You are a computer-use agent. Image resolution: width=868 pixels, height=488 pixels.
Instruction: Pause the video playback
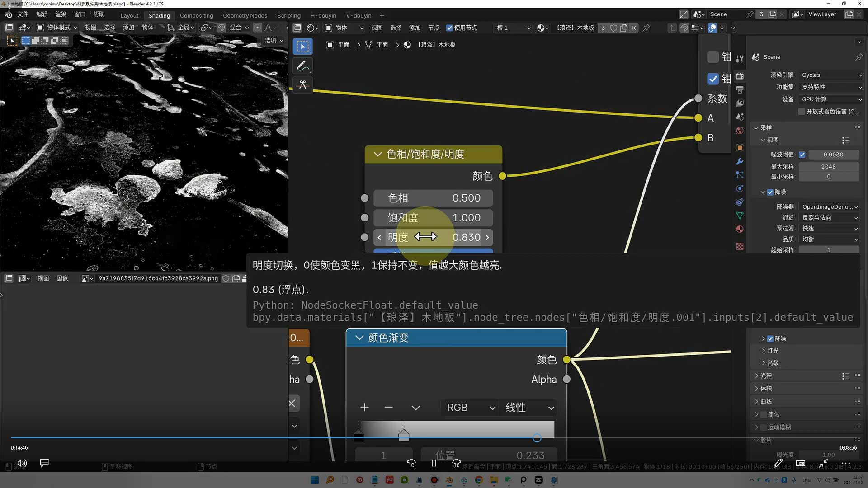(434, 463)
